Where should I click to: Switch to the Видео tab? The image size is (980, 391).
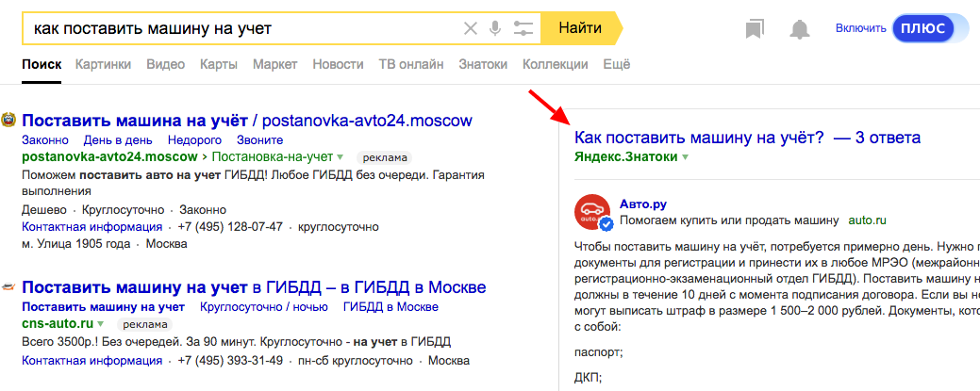coord(166,64)
